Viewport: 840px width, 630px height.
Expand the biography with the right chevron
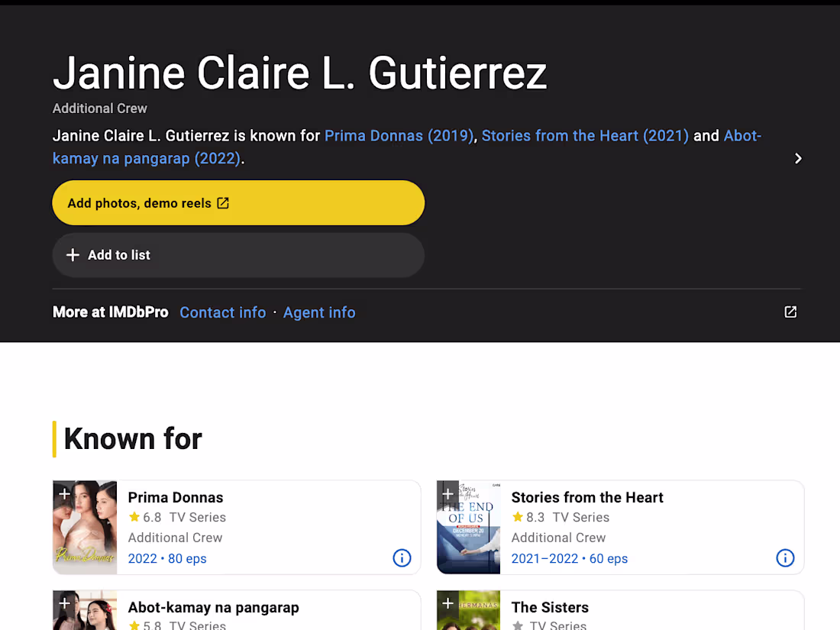pos(798,158)
